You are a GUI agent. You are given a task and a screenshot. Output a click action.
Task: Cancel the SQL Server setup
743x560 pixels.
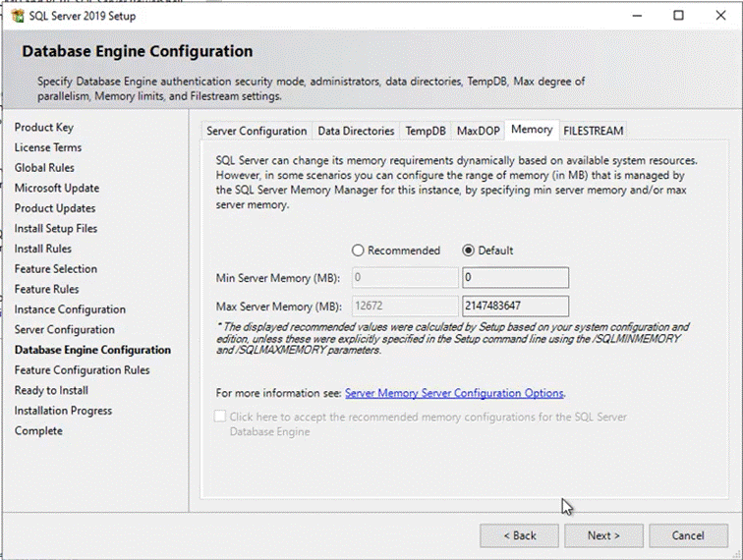click(x=688, y=535)
